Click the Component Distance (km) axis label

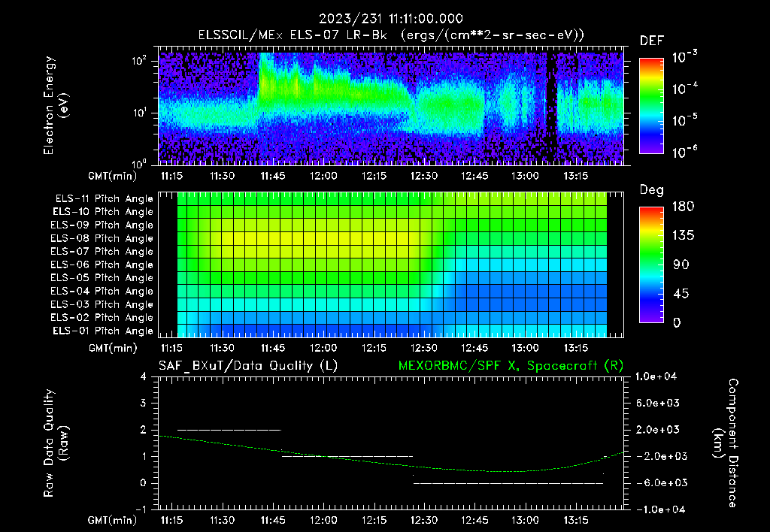coord(726,443)
